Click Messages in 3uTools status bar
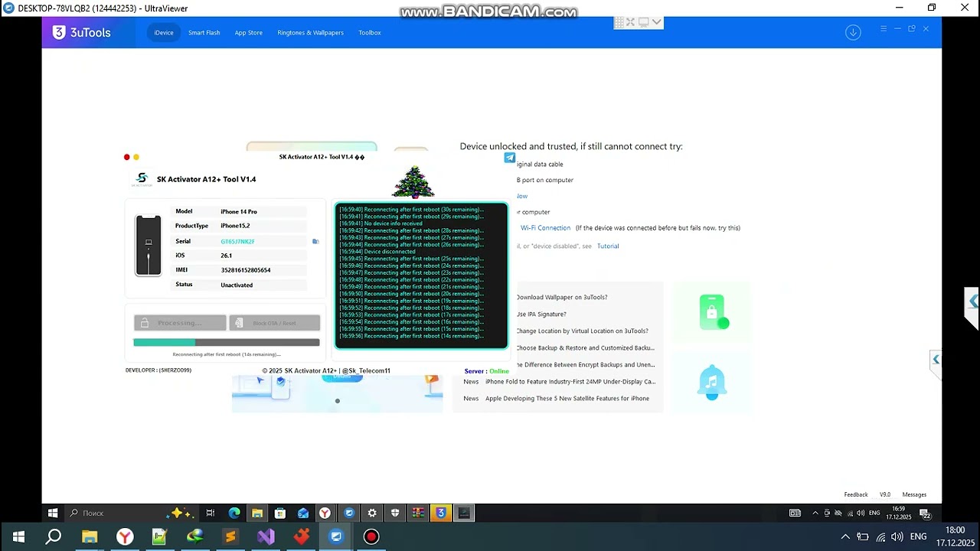Screen dimensions: 980x551 (914, 494)
